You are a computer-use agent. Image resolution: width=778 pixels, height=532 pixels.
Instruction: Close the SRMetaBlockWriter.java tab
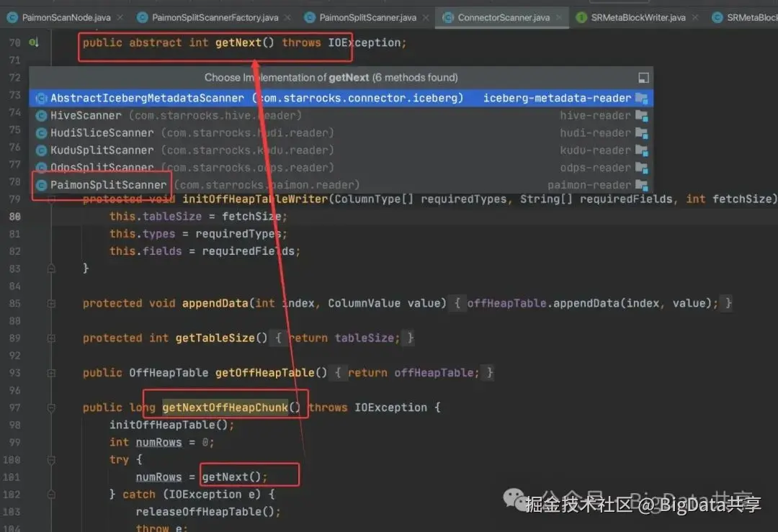(x=695, y=17)
